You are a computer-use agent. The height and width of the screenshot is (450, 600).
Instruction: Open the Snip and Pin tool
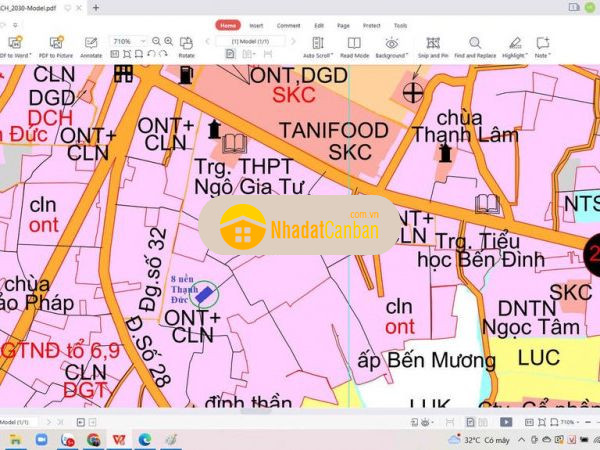[433, 47]
